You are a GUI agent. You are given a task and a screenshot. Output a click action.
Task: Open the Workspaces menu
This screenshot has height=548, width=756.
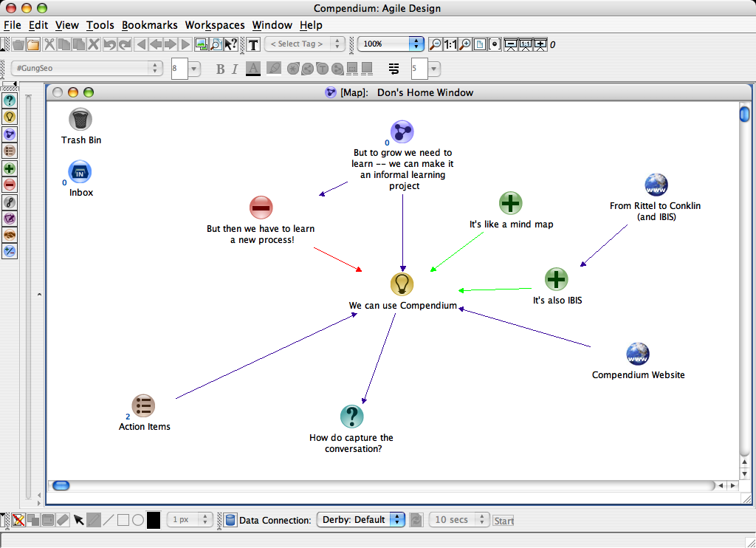[215, 25]
